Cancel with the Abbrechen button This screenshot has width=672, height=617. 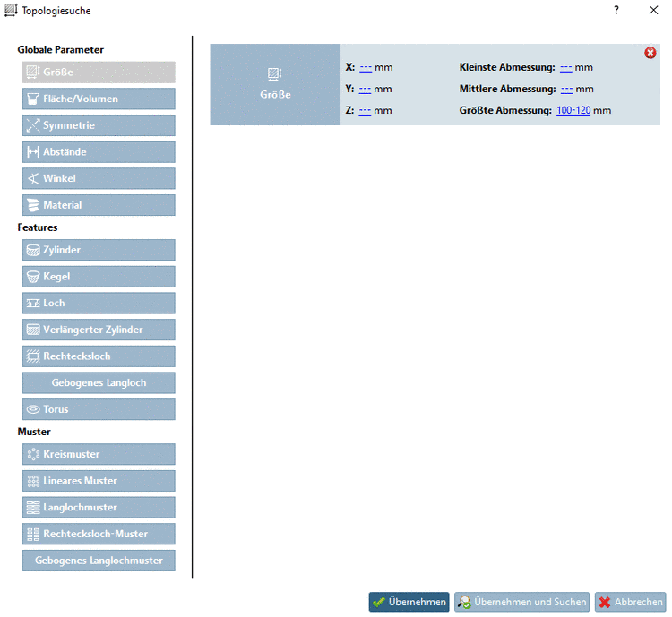click(x=631, y=602)
